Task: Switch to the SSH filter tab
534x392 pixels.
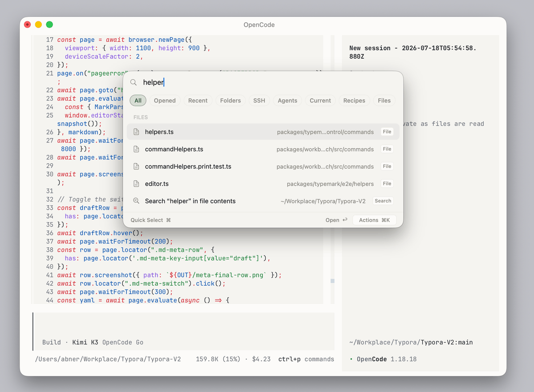Action: click(259, 101)
